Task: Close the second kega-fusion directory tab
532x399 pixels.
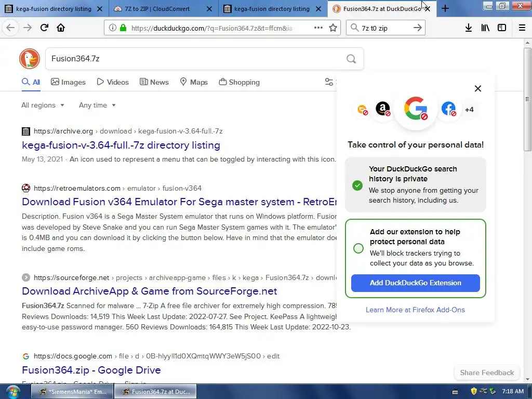Action: pyautogui.click(x=318, y=9)
